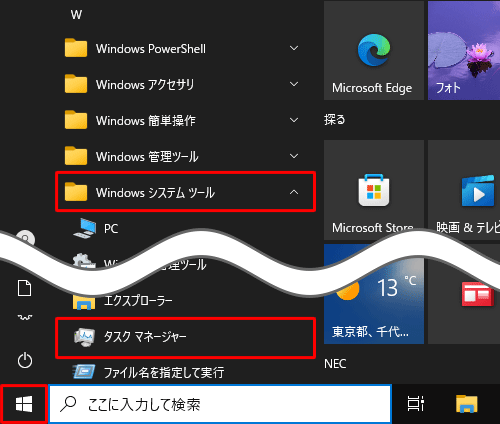
Task: Open the Microsoft Edge tile
Action: (x=374, y=50)
